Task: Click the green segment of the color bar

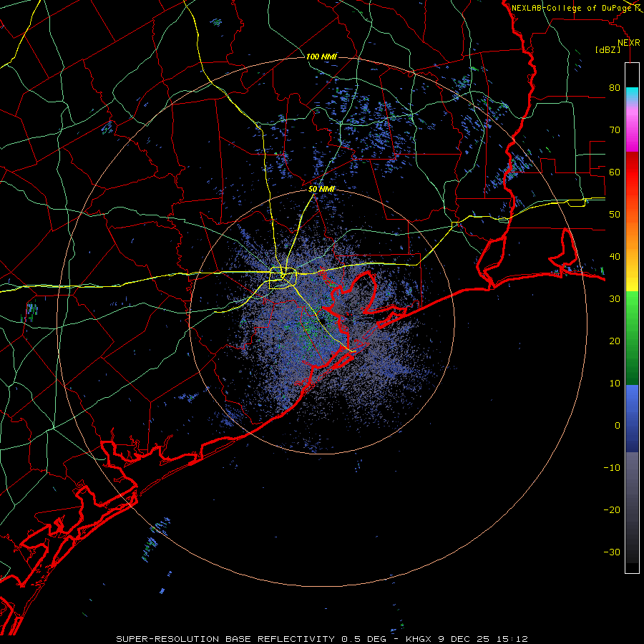Action: pos(632,338)
